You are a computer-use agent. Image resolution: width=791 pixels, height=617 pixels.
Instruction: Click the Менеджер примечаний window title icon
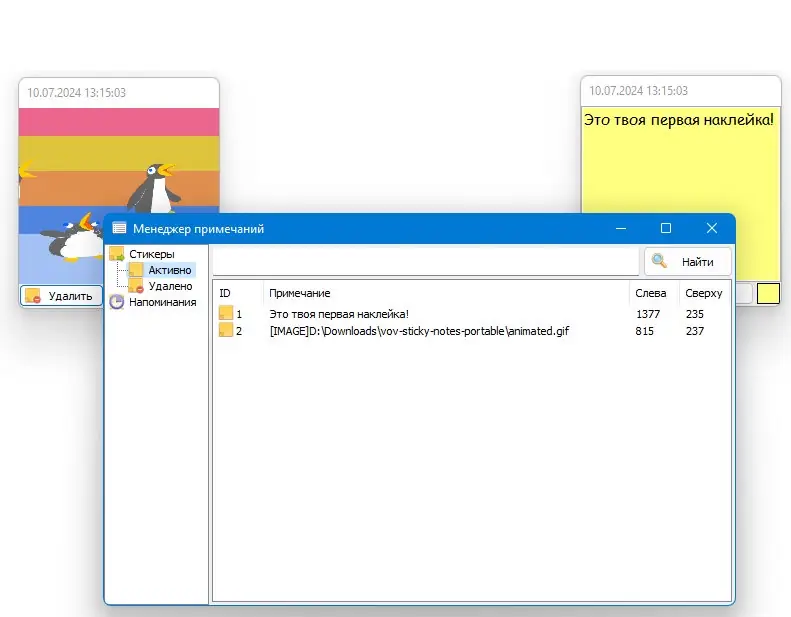(x=119, y=228)
